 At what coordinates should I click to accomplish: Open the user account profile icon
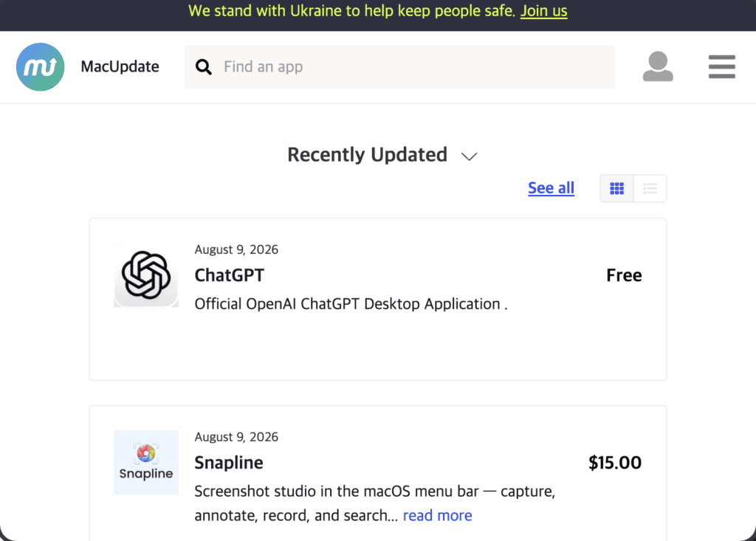coord(658,66)
